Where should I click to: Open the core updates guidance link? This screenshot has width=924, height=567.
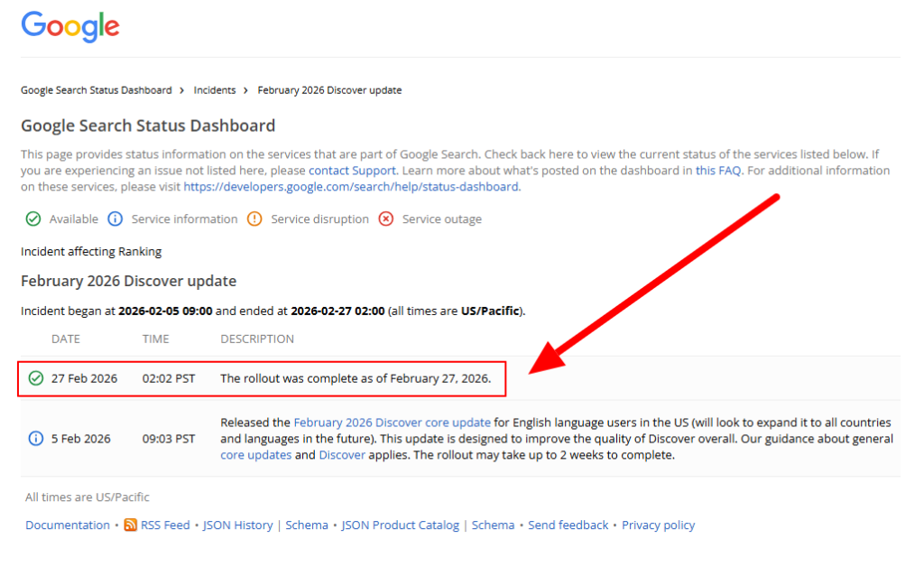255,455
